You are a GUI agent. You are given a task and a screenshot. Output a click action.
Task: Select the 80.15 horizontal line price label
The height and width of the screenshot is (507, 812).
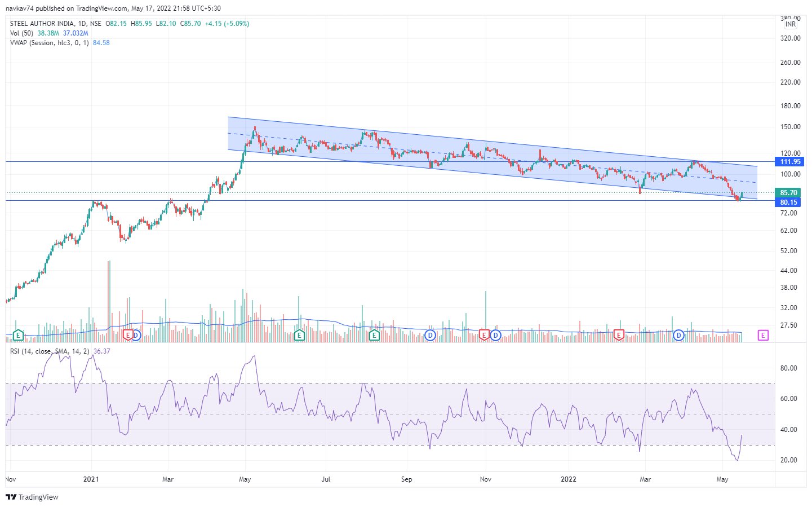point(788,202)
